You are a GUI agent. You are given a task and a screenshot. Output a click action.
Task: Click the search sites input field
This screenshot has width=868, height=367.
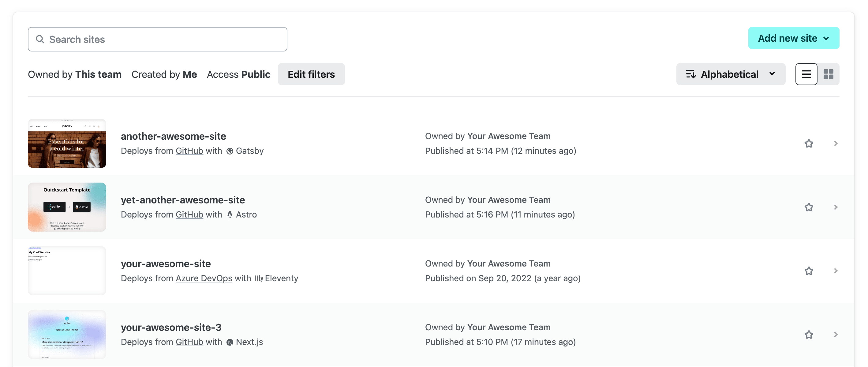point(158,39)
